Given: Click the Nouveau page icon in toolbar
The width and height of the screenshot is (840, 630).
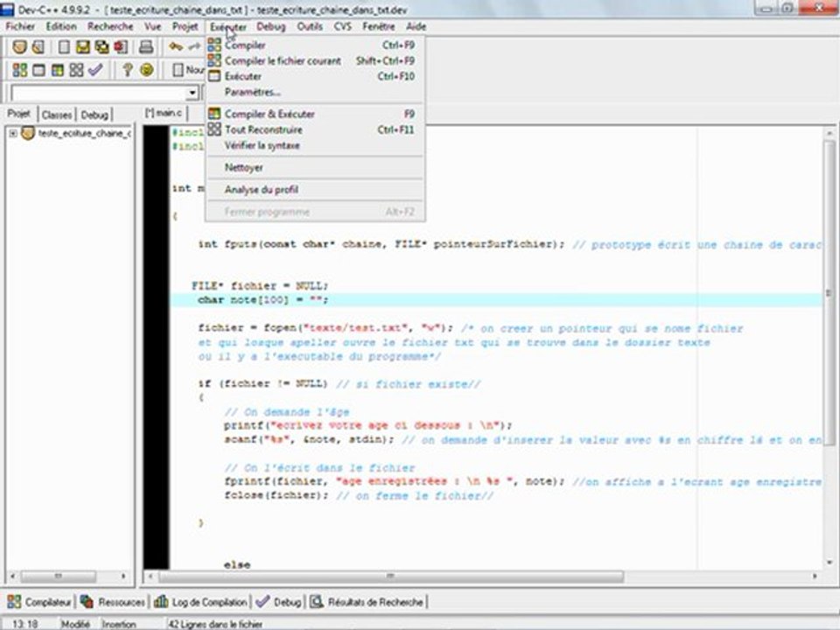Looking at the screenshot, I should [178, 70].
